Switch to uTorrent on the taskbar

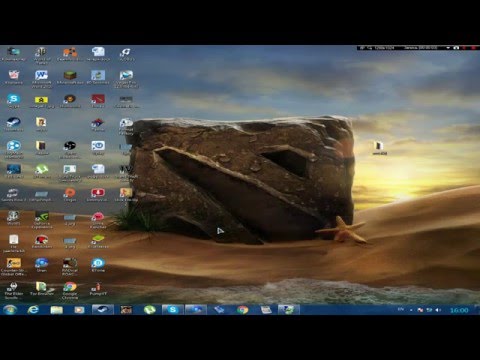click(x=149, y=310)
